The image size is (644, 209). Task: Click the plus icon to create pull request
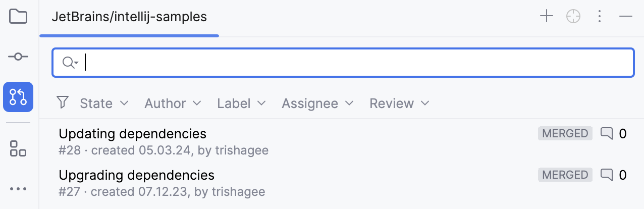click(x=547, y=17)
